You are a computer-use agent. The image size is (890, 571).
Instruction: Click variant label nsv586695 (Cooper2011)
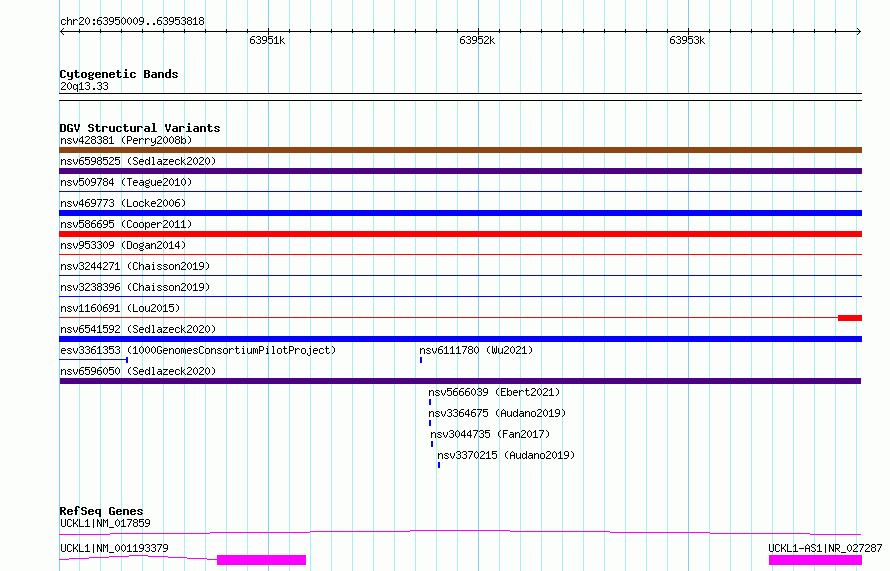[x=126, y=224]
